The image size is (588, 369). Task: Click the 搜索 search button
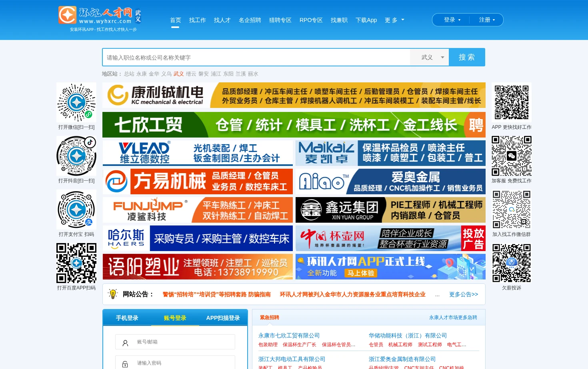pos(467,57)
